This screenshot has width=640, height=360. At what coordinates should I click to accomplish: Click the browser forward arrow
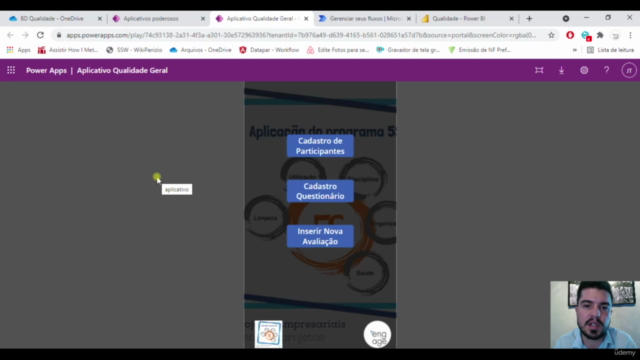(25, 35)
